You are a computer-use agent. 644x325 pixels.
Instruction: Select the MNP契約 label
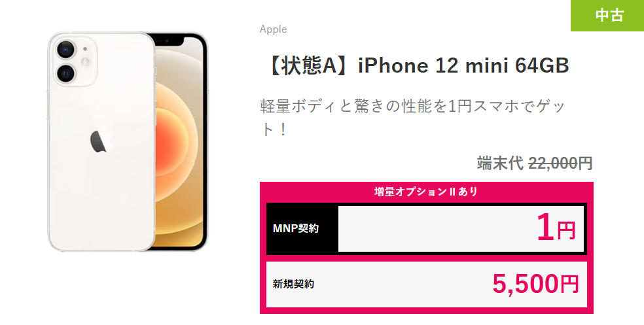(296, 229)
